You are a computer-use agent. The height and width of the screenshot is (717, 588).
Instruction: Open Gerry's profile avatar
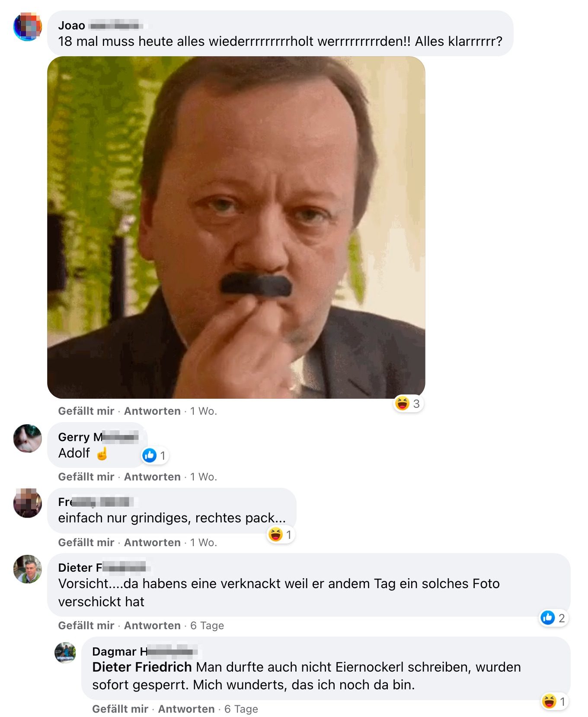(28, 438)
